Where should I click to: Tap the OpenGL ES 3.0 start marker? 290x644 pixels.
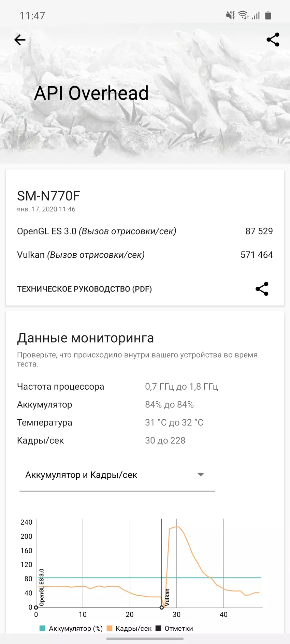click(x=36, y=607)
